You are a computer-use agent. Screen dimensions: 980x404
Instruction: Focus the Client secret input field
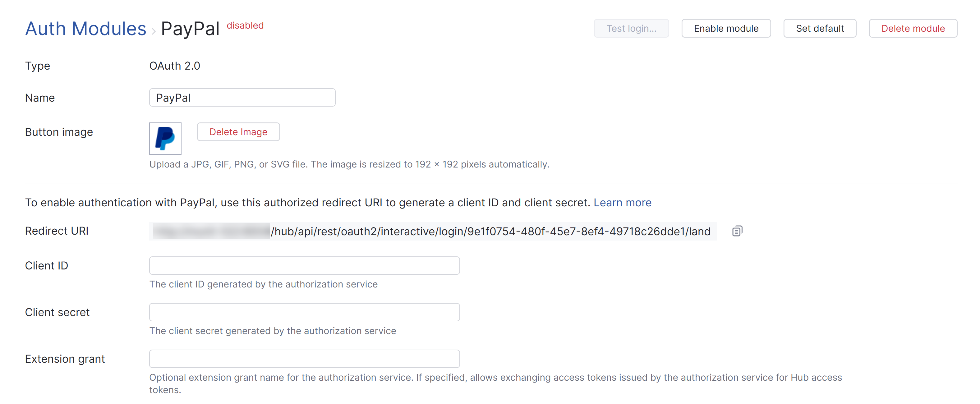pos(304,312)
